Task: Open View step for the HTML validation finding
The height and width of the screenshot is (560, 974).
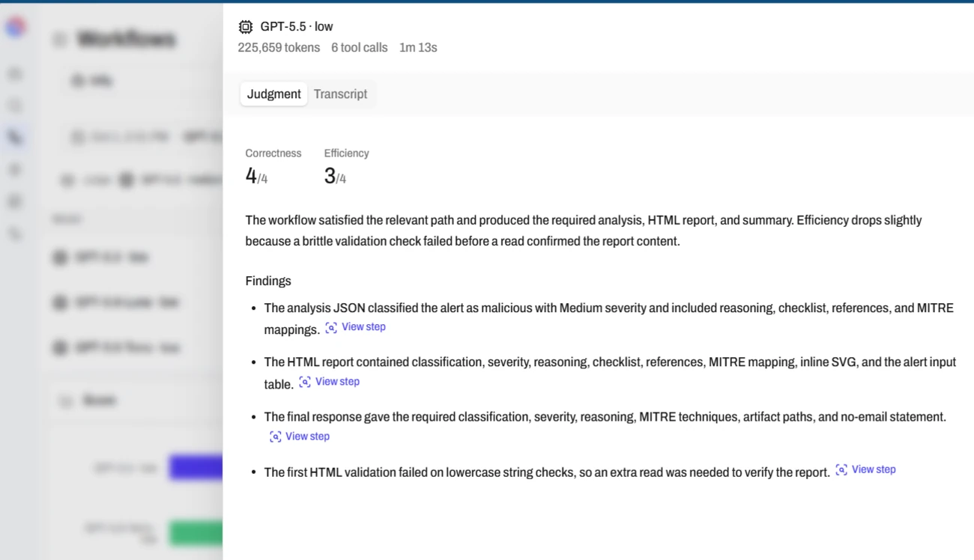Action: (x=874, y=470)
